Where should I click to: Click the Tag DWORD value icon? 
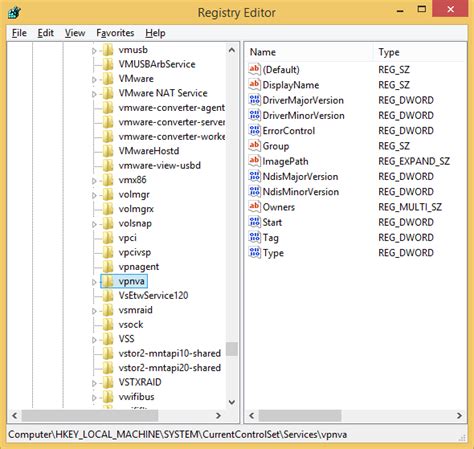[x=254, y=237]
